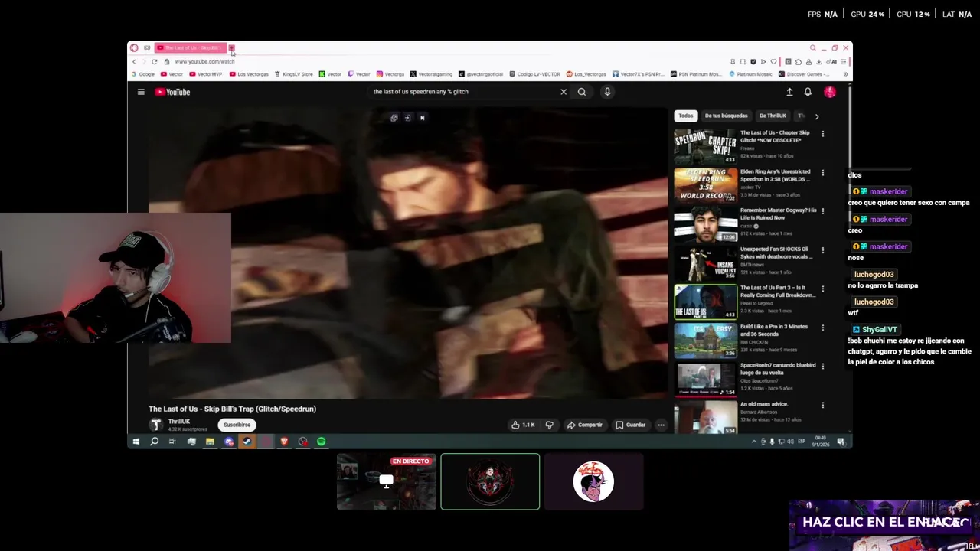
Task: Open Opera downloads icon in toolbar
Action: click(818, 61)
